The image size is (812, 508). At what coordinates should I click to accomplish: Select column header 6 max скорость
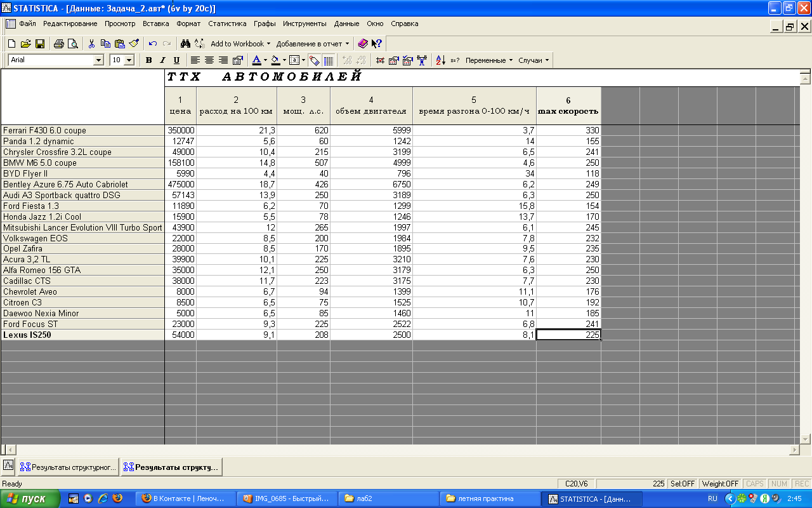point(568,105)
